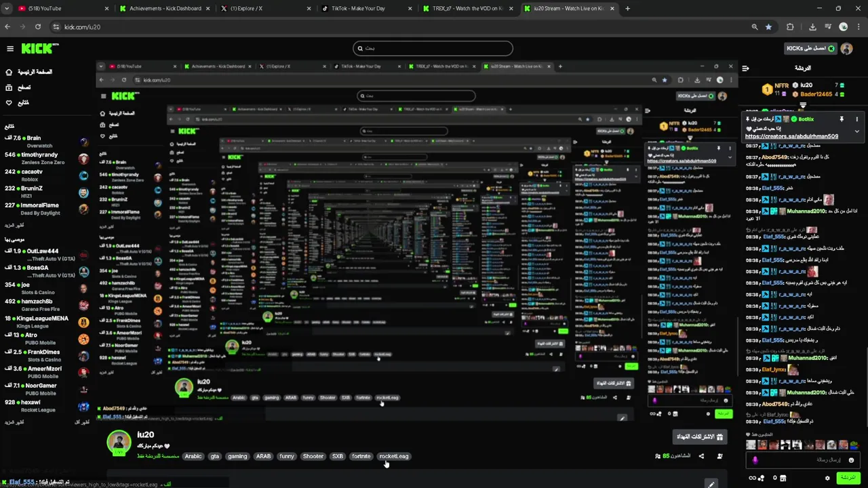Select the ARAB tag
Screen dimensions: 868x488
[x=263, y=456]
